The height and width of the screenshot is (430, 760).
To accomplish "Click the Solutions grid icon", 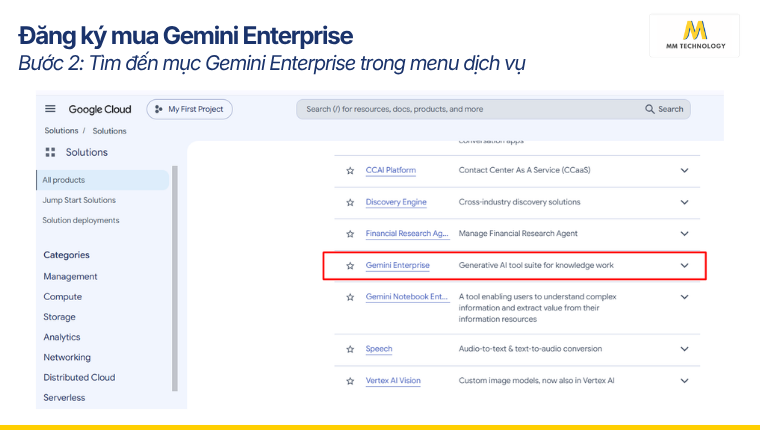I will click(50, 152).
